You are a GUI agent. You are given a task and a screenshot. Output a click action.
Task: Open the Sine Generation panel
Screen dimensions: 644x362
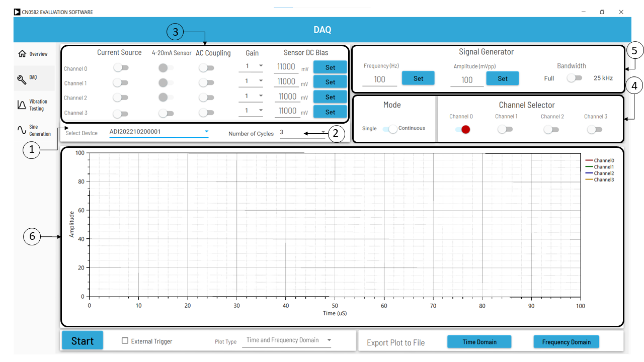(34, 131)
